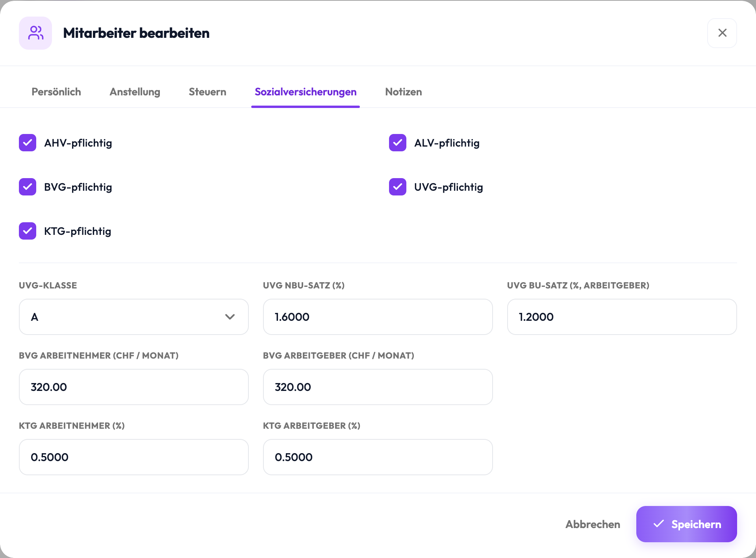Toggle the UVG-pflichtig checkbox
Image resolution: width=756 pixels, height=558 pixels.
pyautogui.click(x=398, y=187)
